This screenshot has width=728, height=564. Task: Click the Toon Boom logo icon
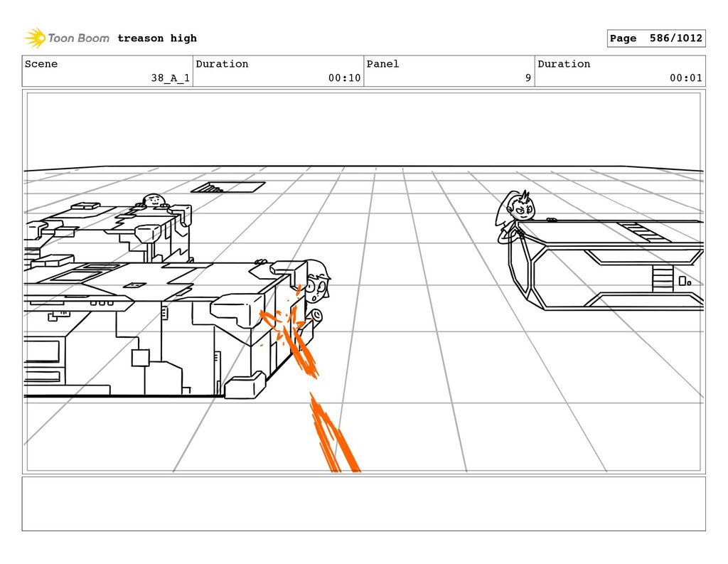pos(35,38)
